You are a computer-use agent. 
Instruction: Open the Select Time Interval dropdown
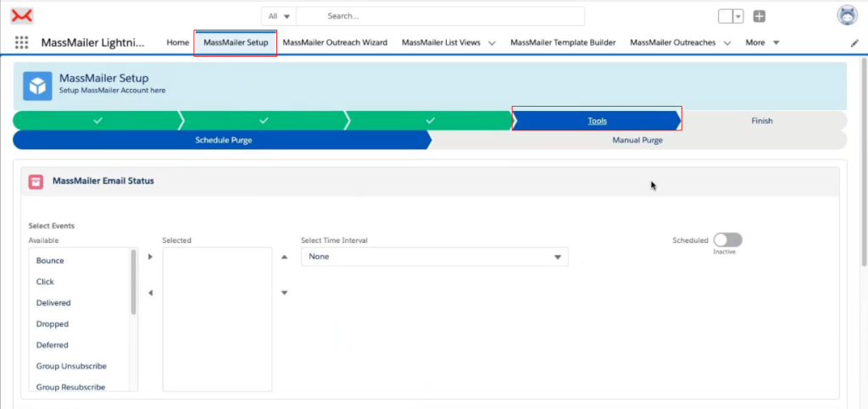click(435, 257)
